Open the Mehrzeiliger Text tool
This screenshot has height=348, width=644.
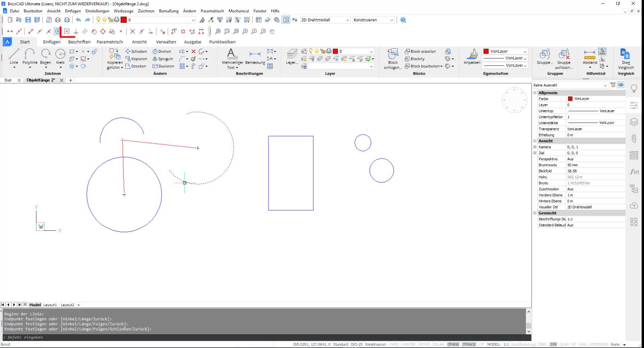pyautogui.click(x=232, y=59)
